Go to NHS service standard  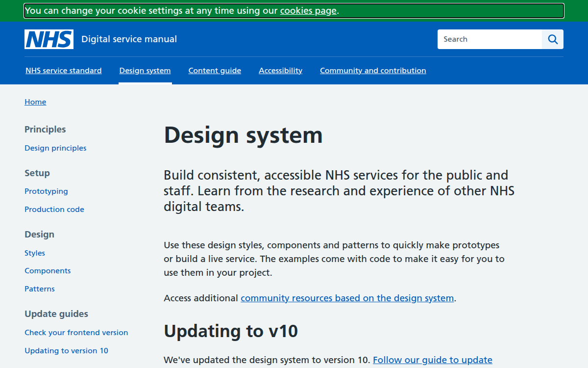point(64,71)
